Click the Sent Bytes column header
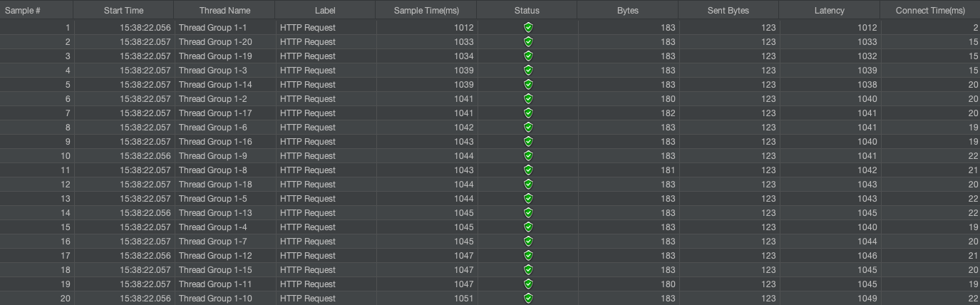 728,10
